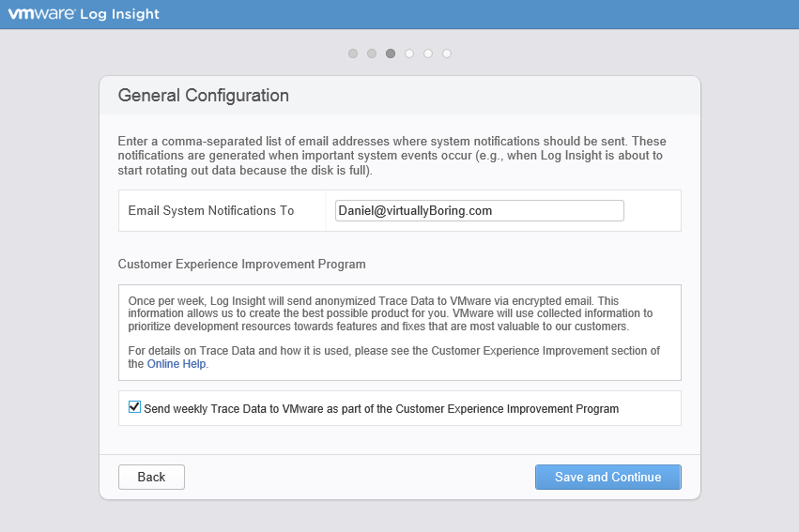The height and width of the screenshot is (532, 799).
Task: Open the Online Help link
Action: pyautogui.click(x=177, y=364)
